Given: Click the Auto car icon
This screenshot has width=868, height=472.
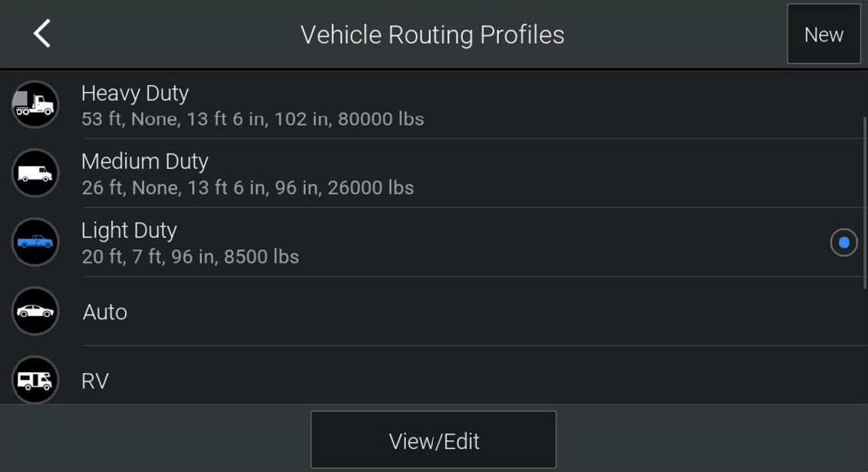Looking at the screenshot, I should click(x=35, y=311).
